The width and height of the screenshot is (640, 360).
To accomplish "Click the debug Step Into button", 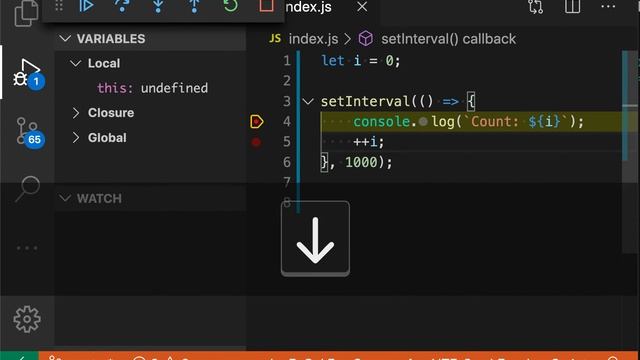I will tap(158, 6).
